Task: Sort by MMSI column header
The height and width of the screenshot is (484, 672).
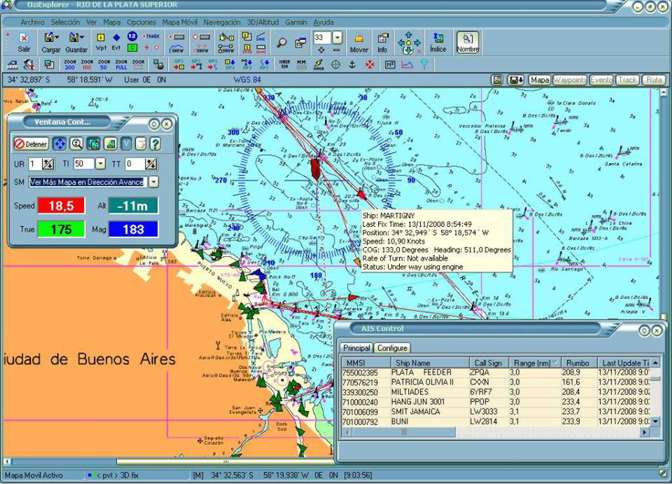Action: click(x=366, y=363)
